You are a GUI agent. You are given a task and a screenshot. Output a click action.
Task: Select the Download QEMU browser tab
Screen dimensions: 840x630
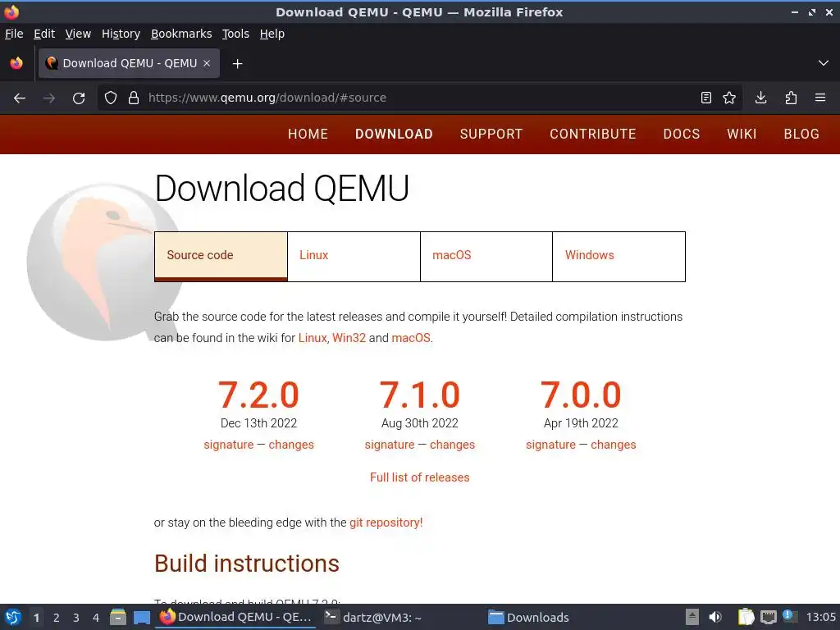[x=129, y=63]
